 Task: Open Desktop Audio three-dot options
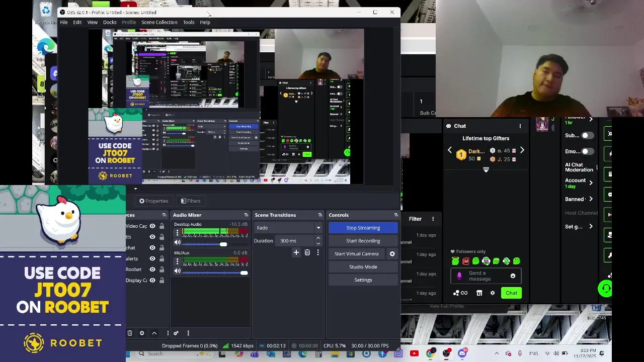tap(177, 232)
